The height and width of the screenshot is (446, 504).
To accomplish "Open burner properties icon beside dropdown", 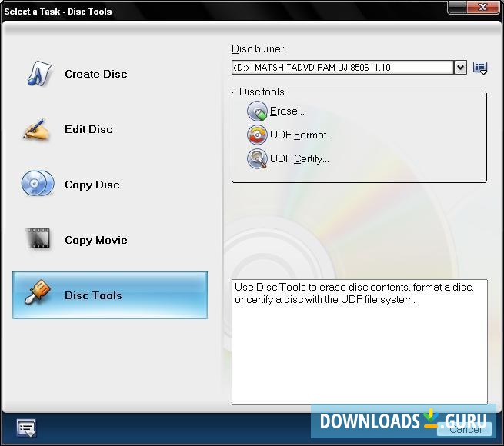I will click(480, 68).
